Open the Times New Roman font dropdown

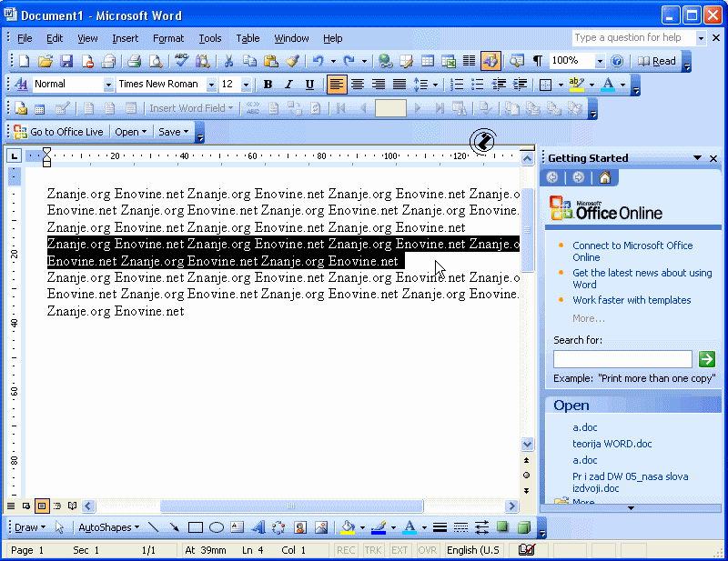(x=211, y=85)
